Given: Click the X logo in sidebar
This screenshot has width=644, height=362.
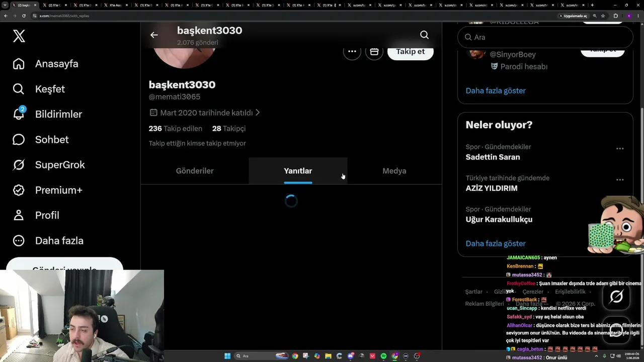Looking at the screenshot, I should 19,36.
